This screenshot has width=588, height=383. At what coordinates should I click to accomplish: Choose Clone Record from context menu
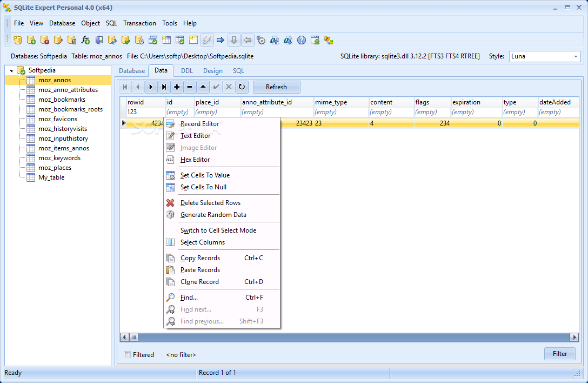click(x=222, y=282)
